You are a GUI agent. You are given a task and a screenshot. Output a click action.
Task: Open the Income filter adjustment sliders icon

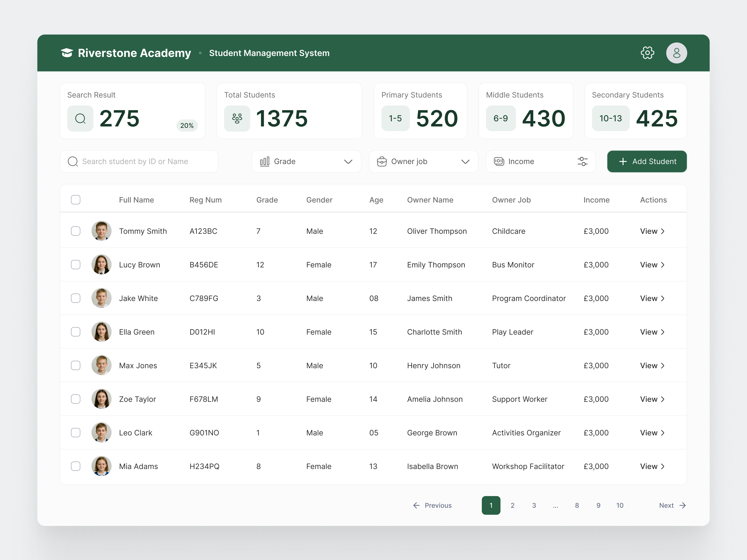pos(582,161)
